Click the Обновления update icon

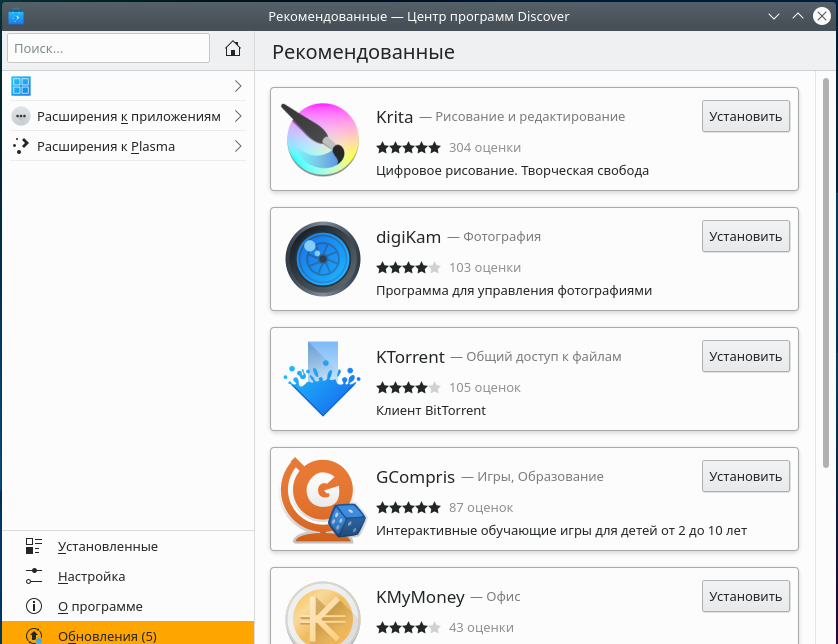[x=34, y=635]
